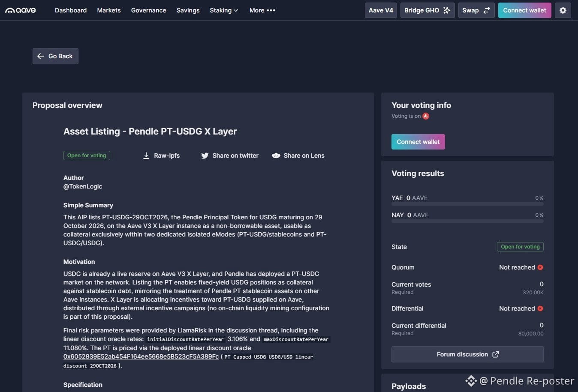The height and width of the screenshot is (392, 578).
Task: Open the More menu
Action: pyautogui.click(x=262, y=10)
